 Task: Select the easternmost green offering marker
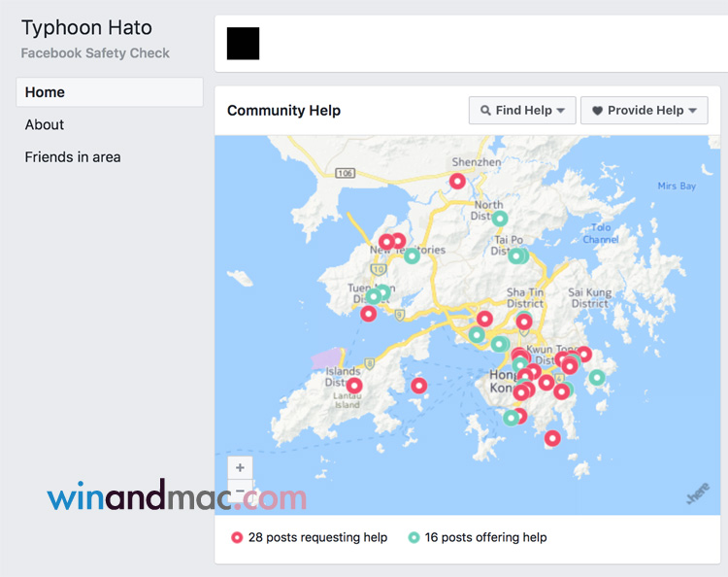pyautogui.click(x=597, y=377)
